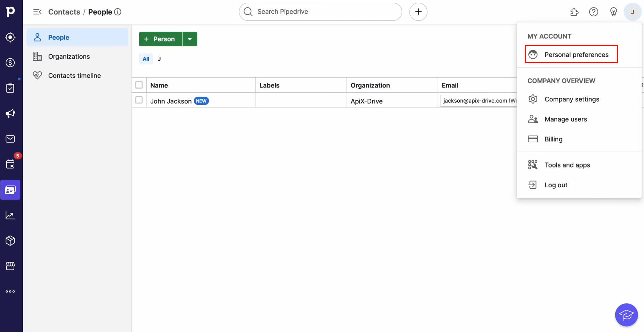Check the select-all checkbox in the table header
The height and width of the screenshot is (332, 644).
click(139, 85)
